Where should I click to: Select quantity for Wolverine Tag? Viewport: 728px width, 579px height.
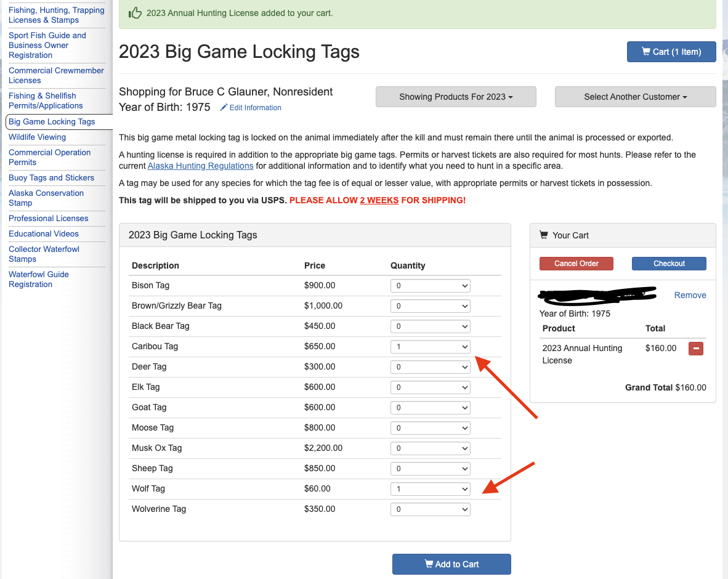(x=430, y=509)
